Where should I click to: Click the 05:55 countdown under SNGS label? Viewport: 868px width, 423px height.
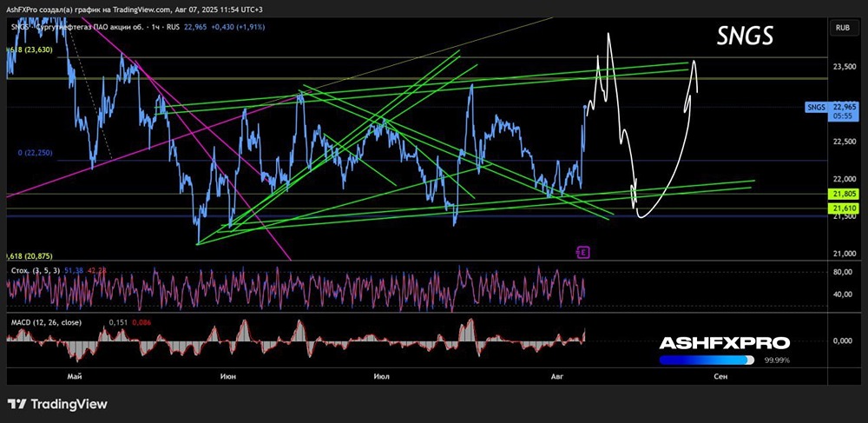tap(843, 116)
